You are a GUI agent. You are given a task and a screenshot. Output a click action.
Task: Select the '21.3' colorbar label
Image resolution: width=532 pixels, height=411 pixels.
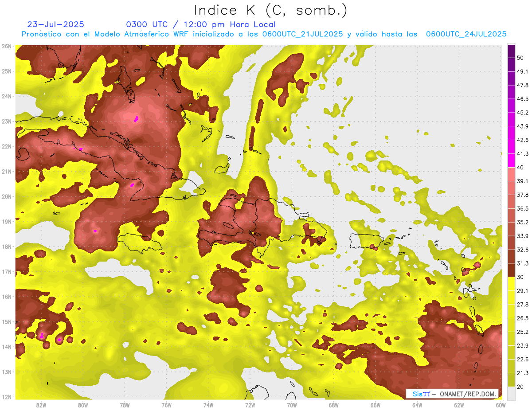523,373
